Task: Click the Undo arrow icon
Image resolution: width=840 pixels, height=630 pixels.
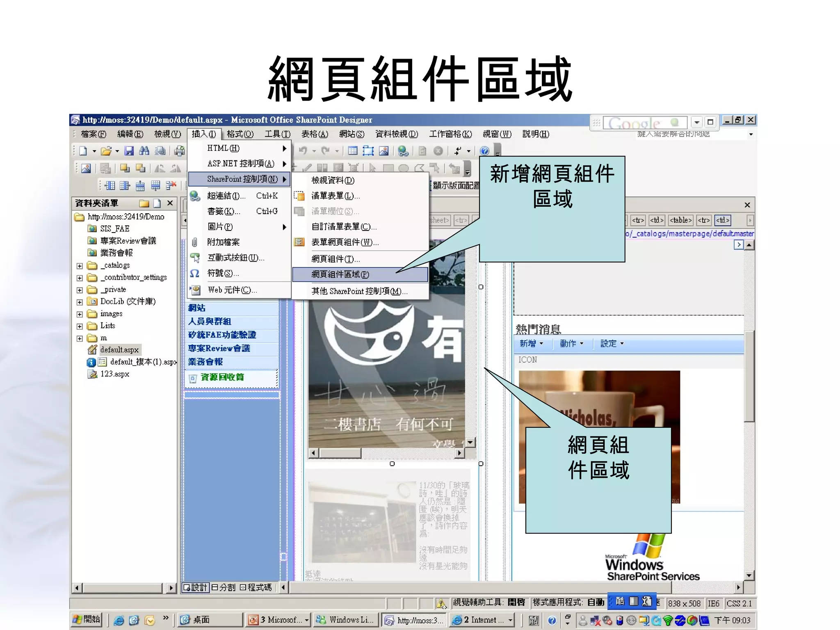Action: 303,151
